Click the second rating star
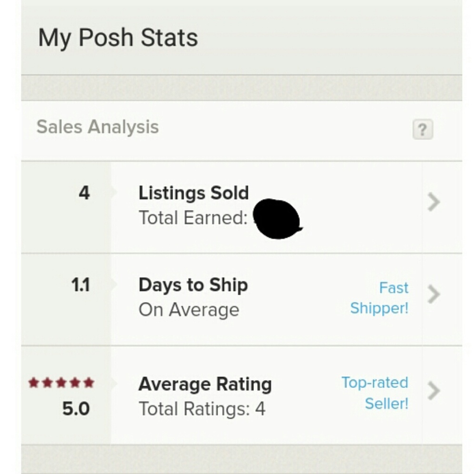 [47, 381]
